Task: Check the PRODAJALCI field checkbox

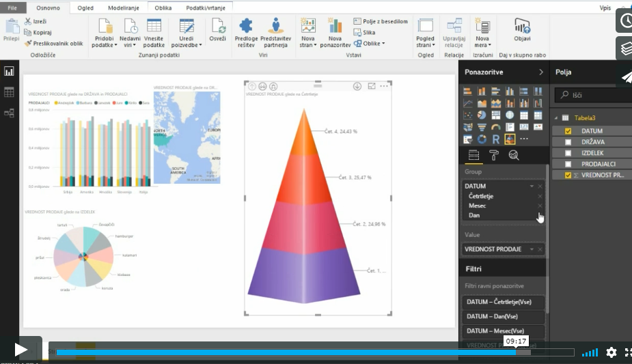Action: (x=568, y=164)
